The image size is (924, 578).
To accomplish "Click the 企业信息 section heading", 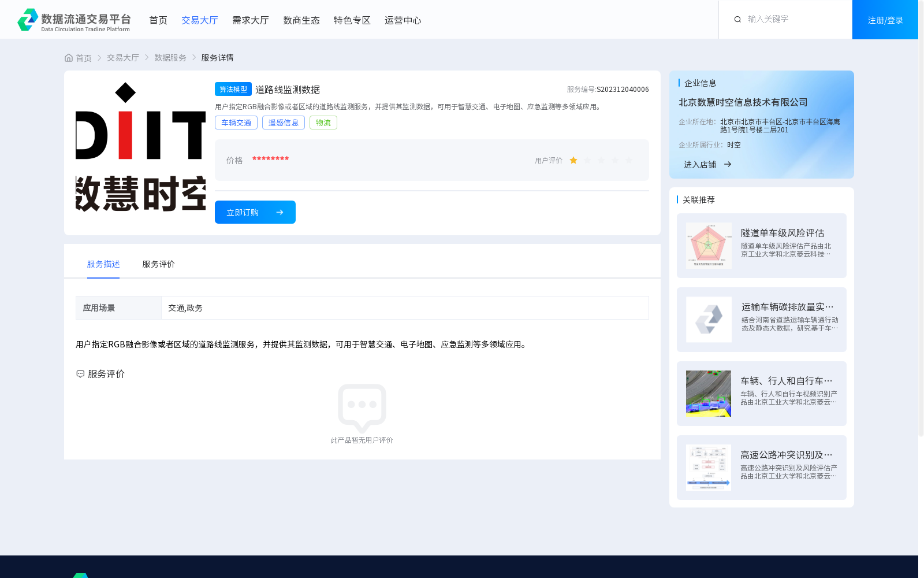I will pos(701,83).
